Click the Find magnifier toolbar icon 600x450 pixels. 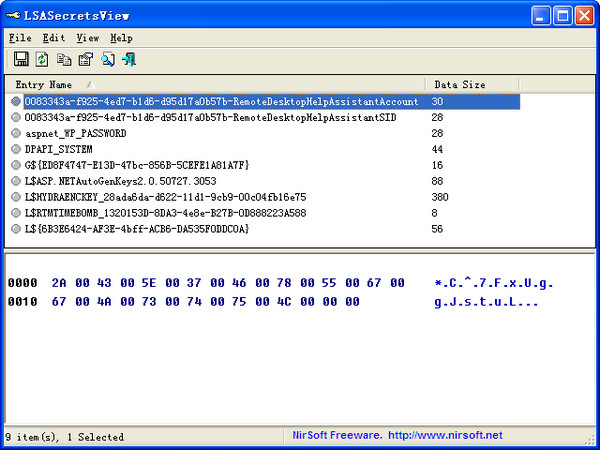(x=108, y=59)
